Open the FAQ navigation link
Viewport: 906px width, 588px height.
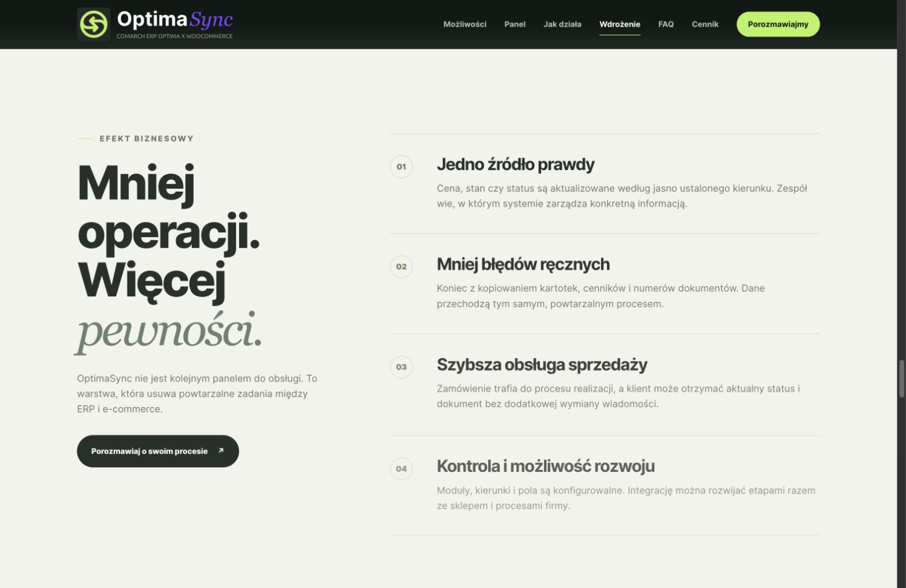[x=666, y=24]
